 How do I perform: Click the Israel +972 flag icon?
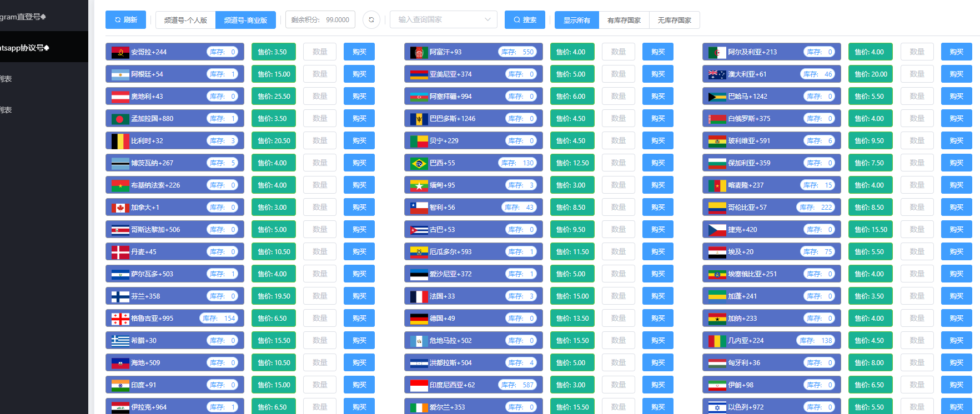tap(717, 407)
